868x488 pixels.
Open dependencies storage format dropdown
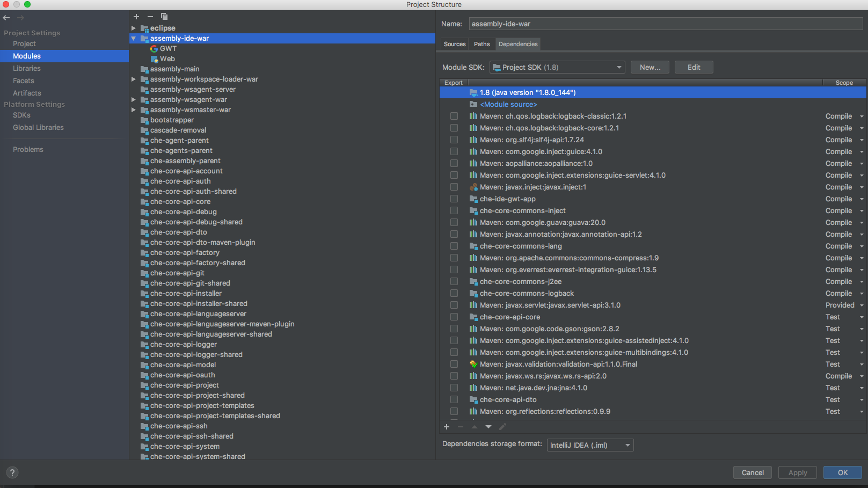(590, 445)
